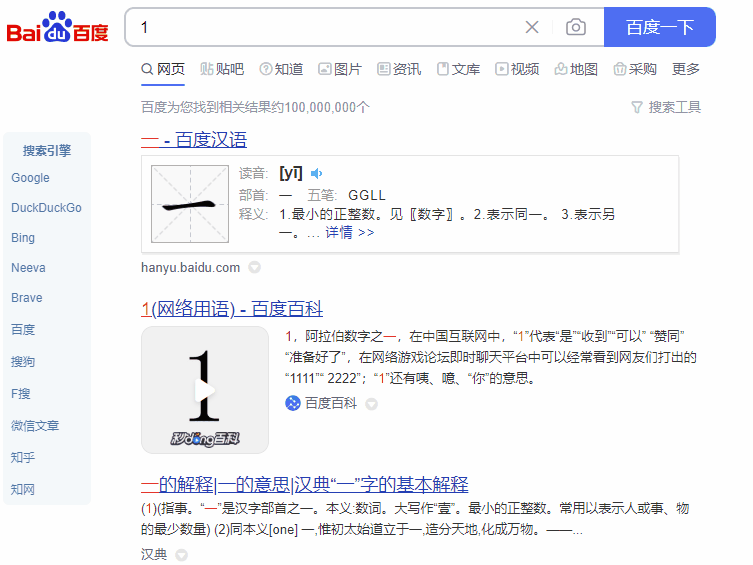Click the 一 character thumbnail
This screenshot has height=565, width=753.
[x=189, y=204]
